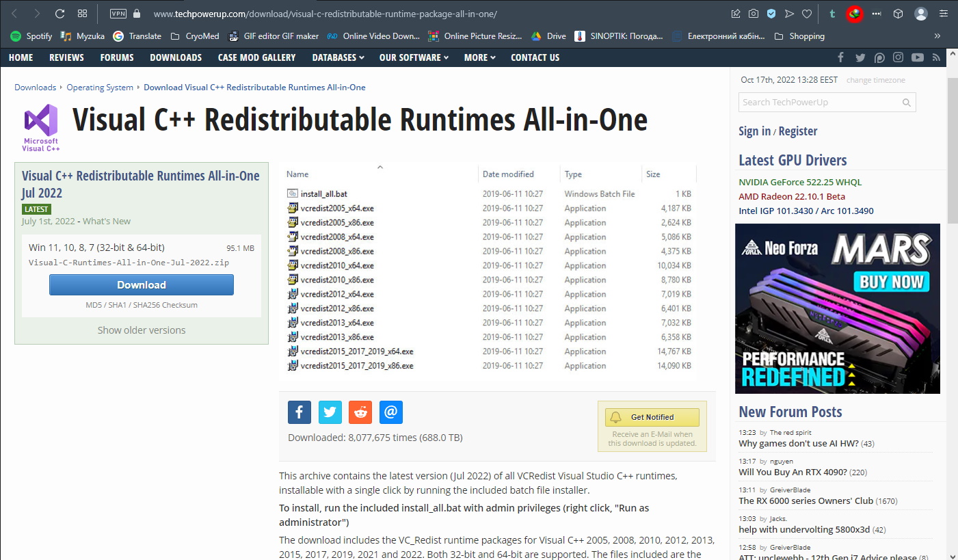Click the teal 't' extension icon

832,14
